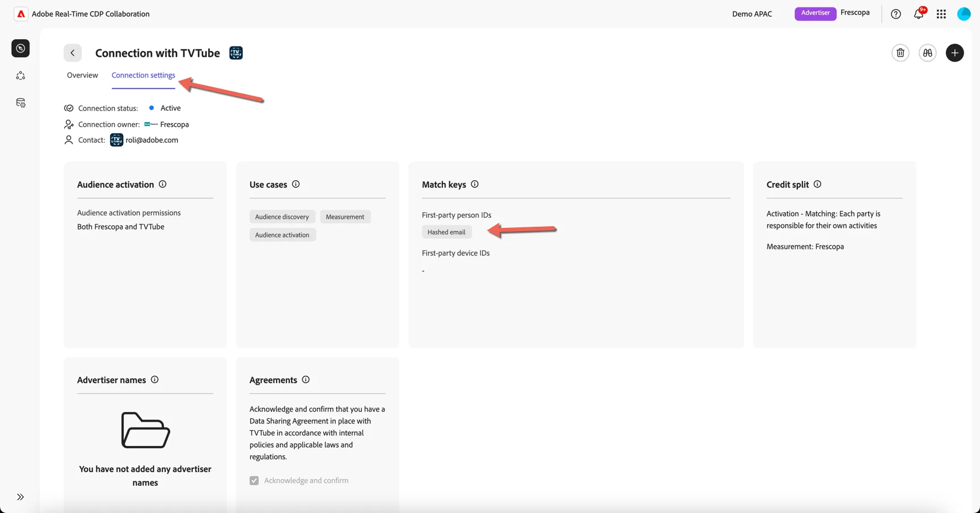Open the notifications bell

point(919,14)
